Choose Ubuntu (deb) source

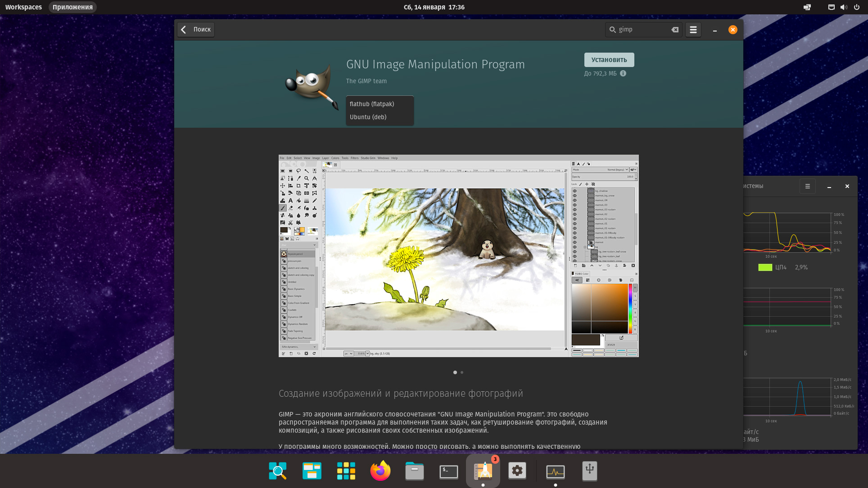pos(368,117)
